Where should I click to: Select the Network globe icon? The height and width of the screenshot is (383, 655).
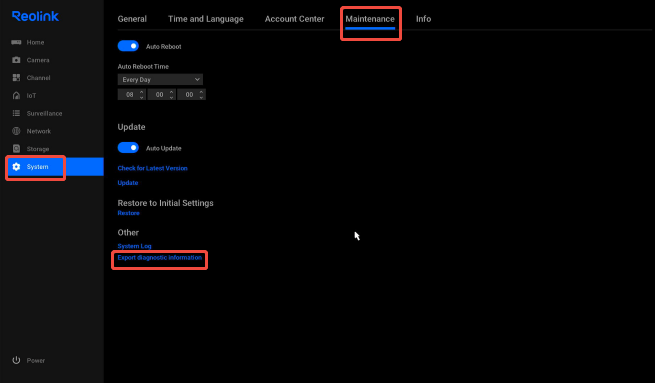click(16, 131)
